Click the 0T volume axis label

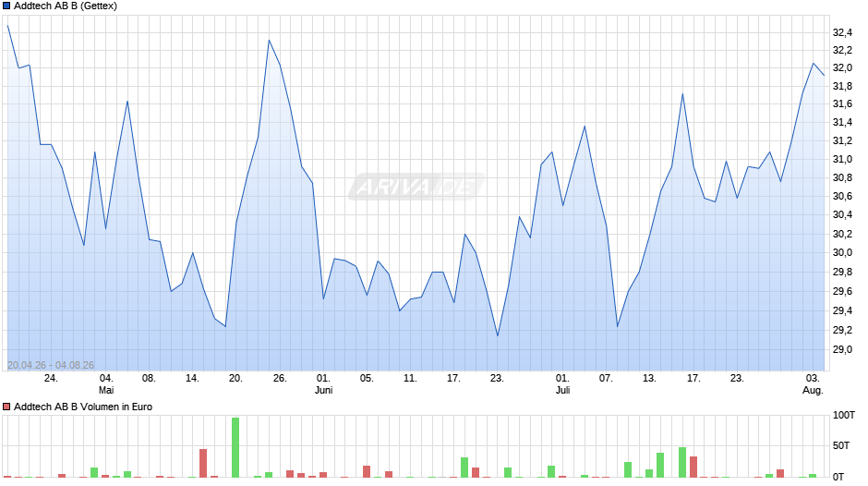click(838, 477)
